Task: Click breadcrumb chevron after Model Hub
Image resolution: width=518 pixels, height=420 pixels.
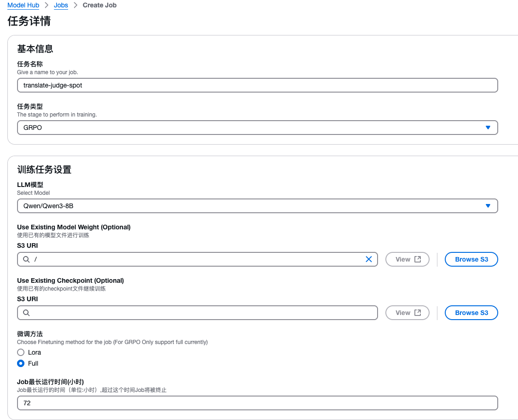Action: click(x=47, y=5)
